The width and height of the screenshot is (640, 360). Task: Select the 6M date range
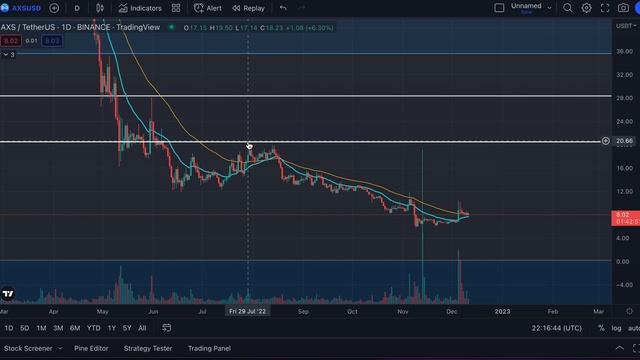[75, 328]
